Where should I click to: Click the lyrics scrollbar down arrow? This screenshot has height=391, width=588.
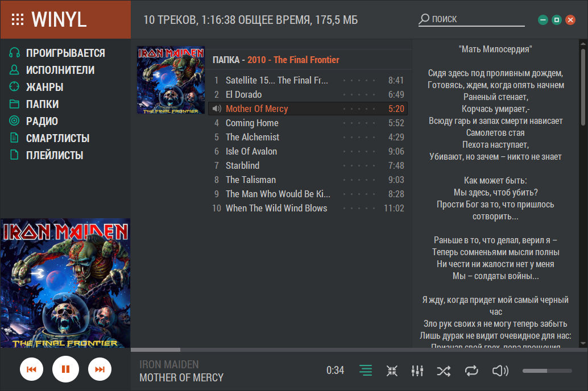pyautogui.click(x=583, y=343)
